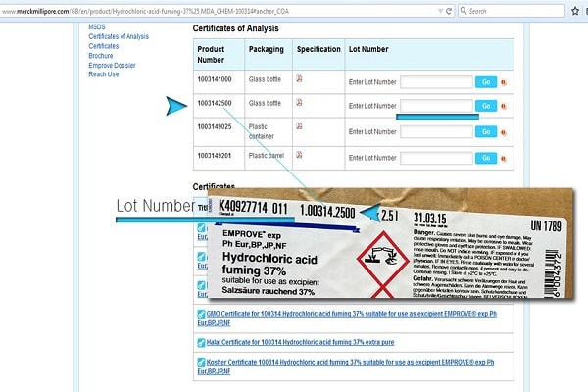Open PDF specification for product 1003149201
Image resolution: width=588 pixels, height=392 pixels.
tap(299, 155)
